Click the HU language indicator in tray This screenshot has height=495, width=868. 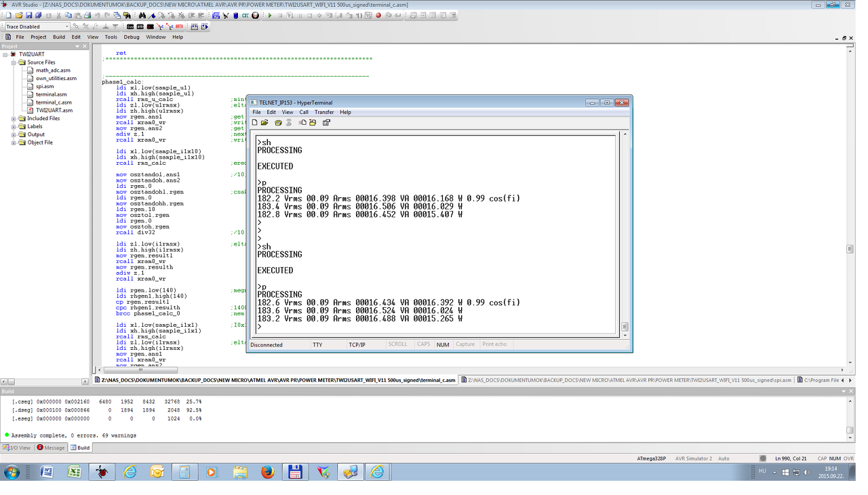tap(762, 471)
